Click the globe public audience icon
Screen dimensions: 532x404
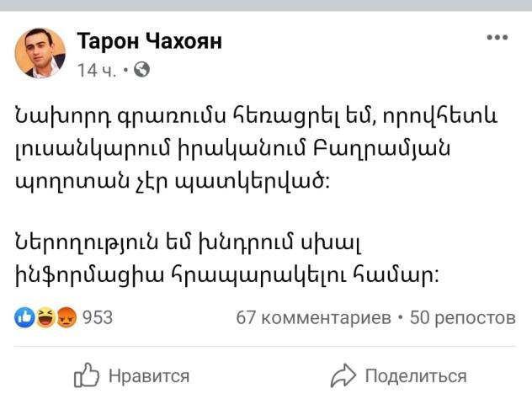click(141, 70)
